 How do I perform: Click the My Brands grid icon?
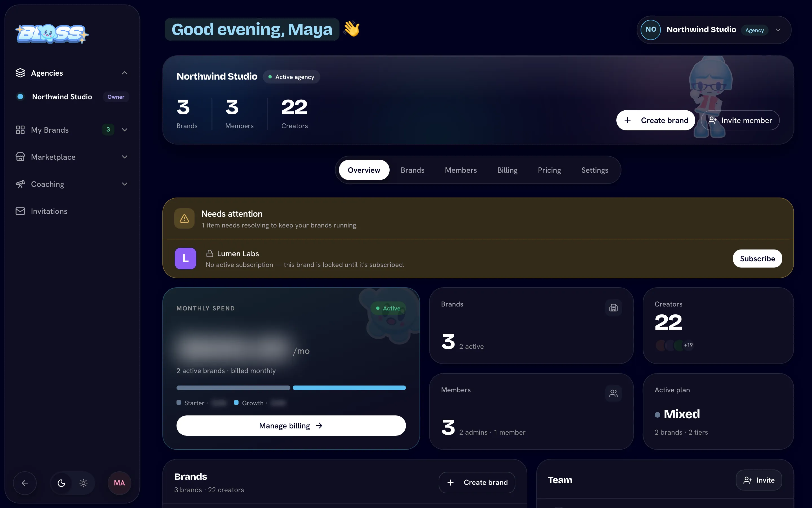point(20,130)
